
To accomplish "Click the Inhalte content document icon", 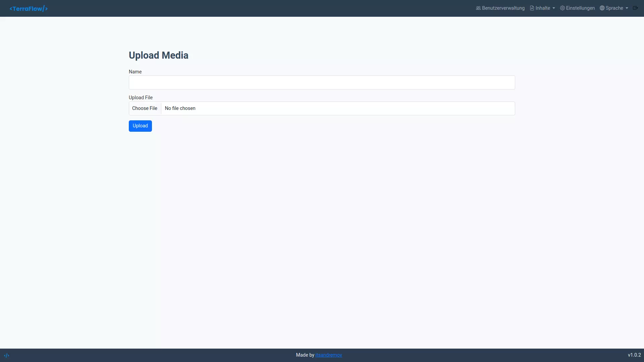I will [532, 8].
